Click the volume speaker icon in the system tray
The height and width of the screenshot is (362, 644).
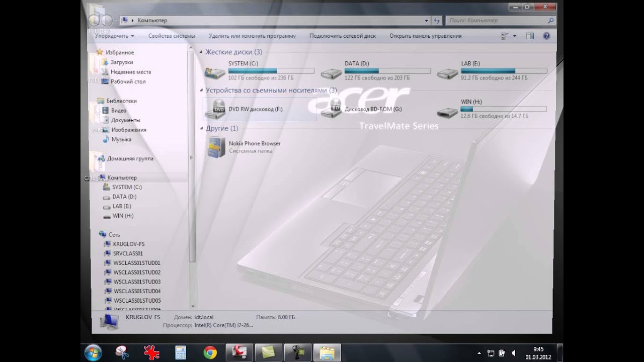[513, 353]
